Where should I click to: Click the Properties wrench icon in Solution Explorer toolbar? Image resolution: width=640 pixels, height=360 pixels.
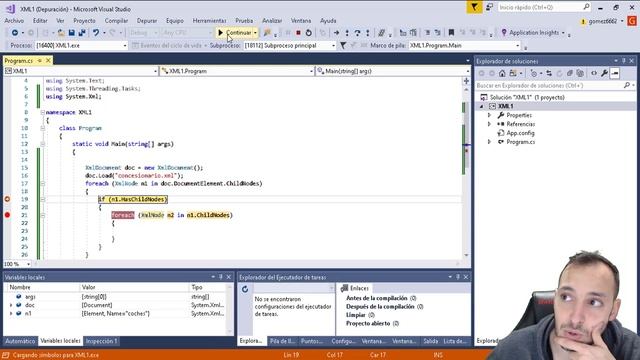click(604, 73)
